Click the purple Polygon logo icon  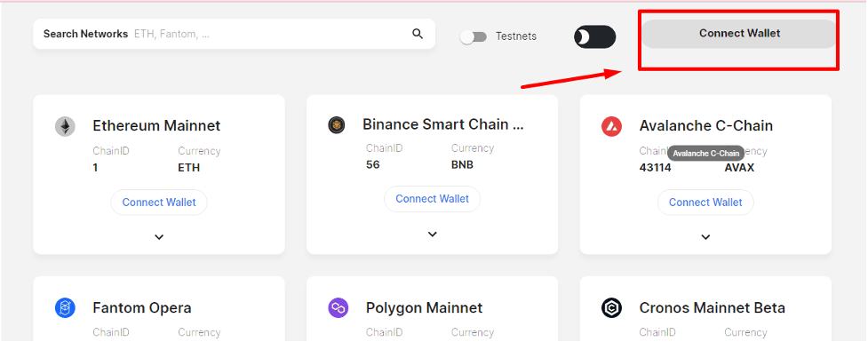tap(338, 307)
